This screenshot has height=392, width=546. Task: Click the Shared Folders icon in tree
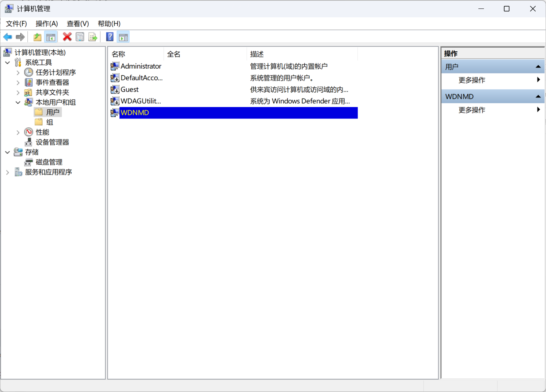point(28,92)
